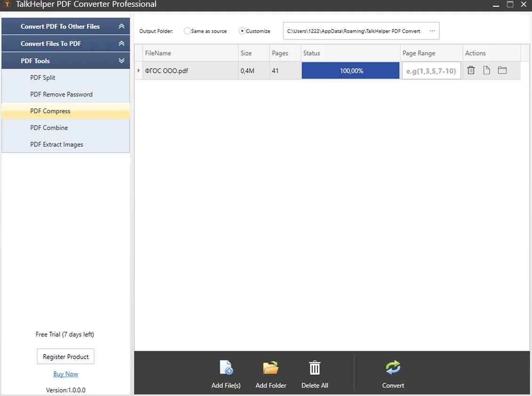Minimize the TalkHelper window

pos(496,5)
